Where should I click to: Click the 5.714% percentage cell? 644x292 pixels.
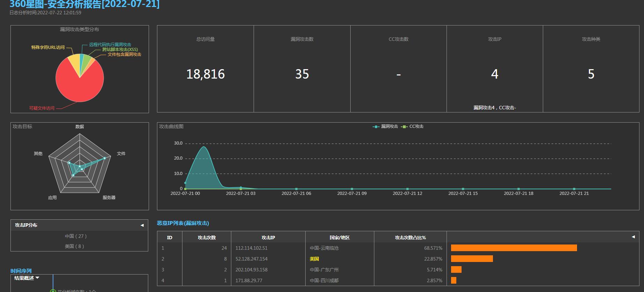click(x=434, y=270)
